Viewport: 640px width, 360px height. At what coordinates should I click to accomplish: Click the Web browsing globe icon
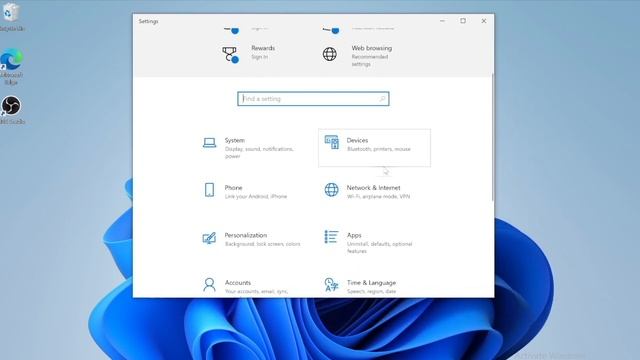pyautogui.click(x=330, y=54)
